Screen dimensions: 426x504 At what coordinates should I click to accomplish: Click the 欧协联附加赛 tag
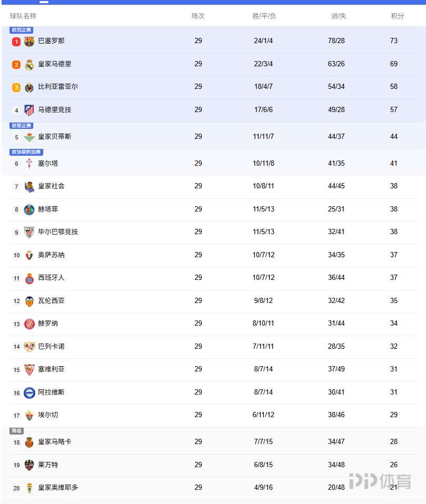click(26, 152)
